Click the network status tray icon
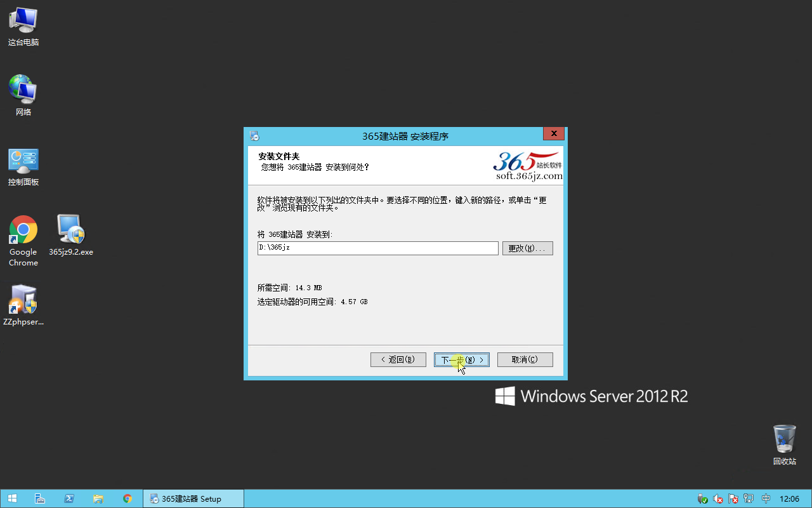Image resolution: width=812 pixels, height=508 pixels. pyautogui.click(x=749, y=498)
